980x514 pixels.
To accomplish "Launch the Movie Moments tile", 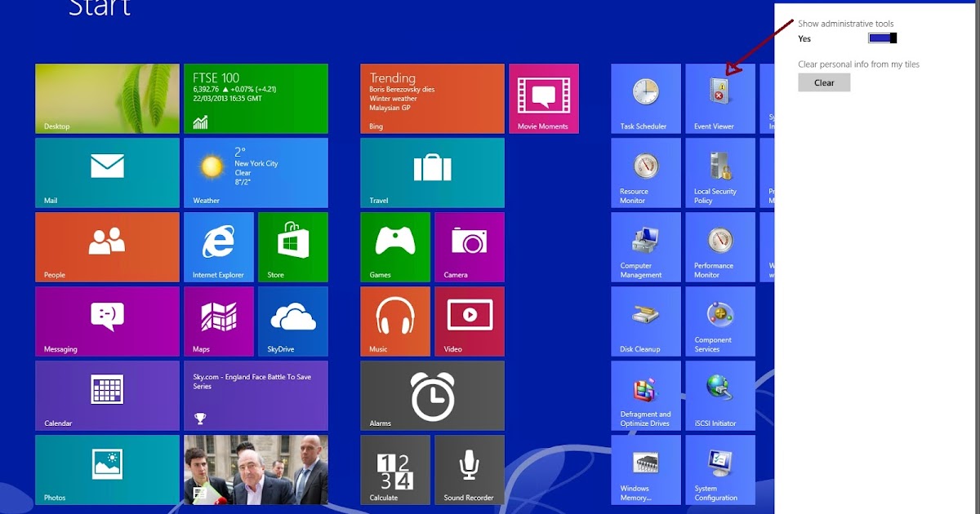I will [544, 99].
